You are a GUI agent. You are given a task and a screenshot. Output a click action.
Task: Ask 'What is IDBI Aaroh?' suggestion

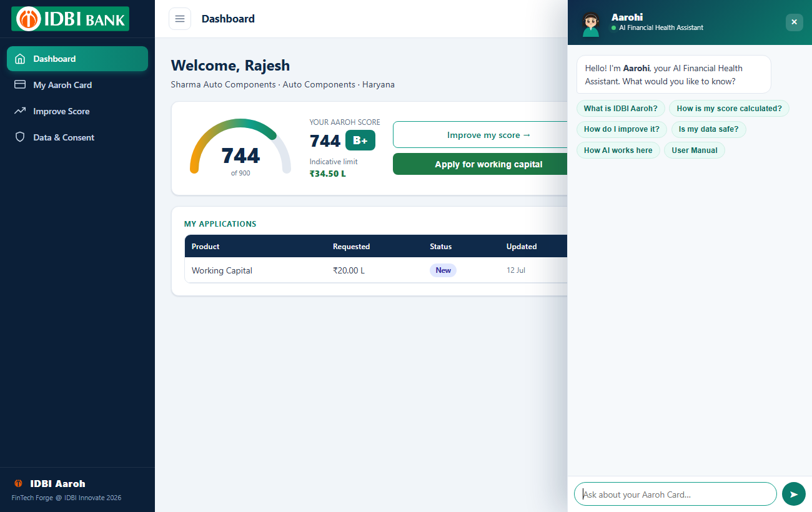[x=621, y=109]
